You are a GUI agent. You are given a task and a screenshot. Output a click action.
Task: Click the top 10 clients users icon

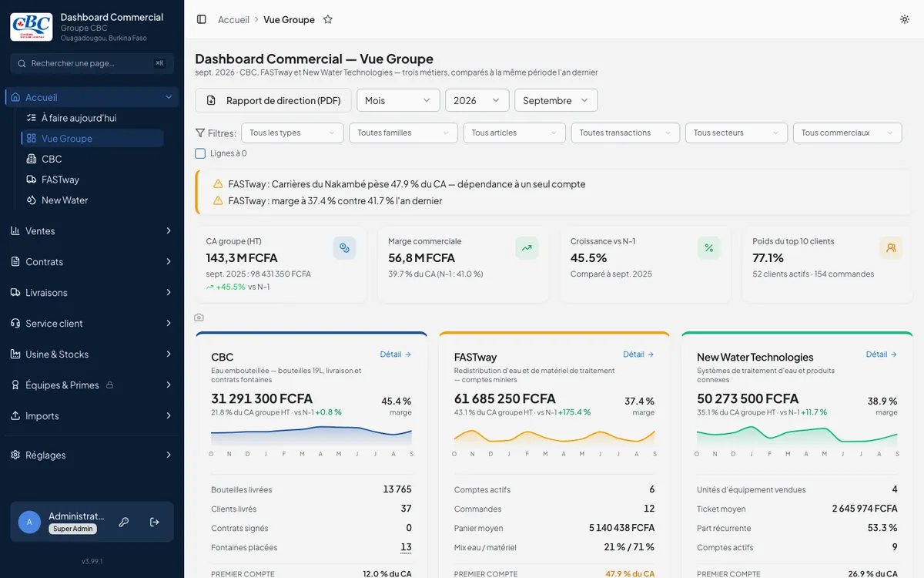click(891, 248)
